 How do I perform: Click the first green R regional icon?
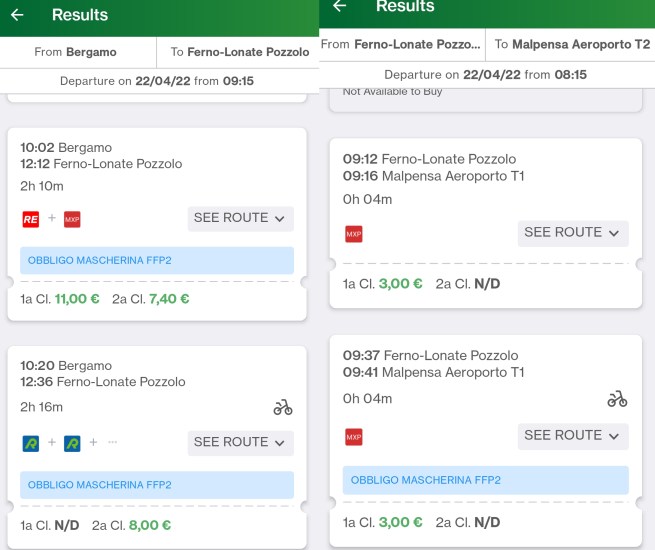click(x=30, y=444)
